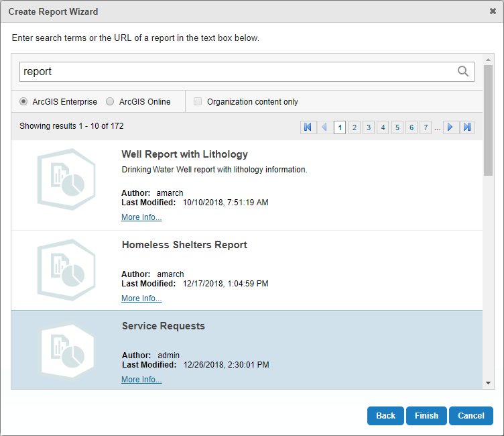Jump to last page of results
The image size is (504, 436).
pos(467,127)
